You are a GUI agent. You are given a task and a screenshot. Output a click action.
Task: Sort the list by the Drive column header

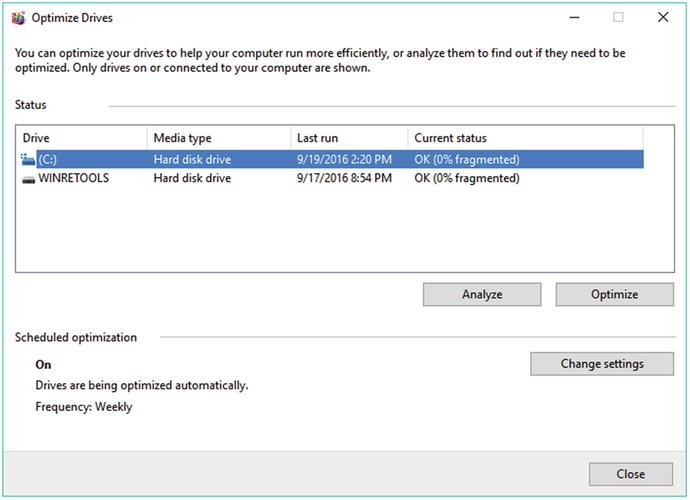pos(82,138)
